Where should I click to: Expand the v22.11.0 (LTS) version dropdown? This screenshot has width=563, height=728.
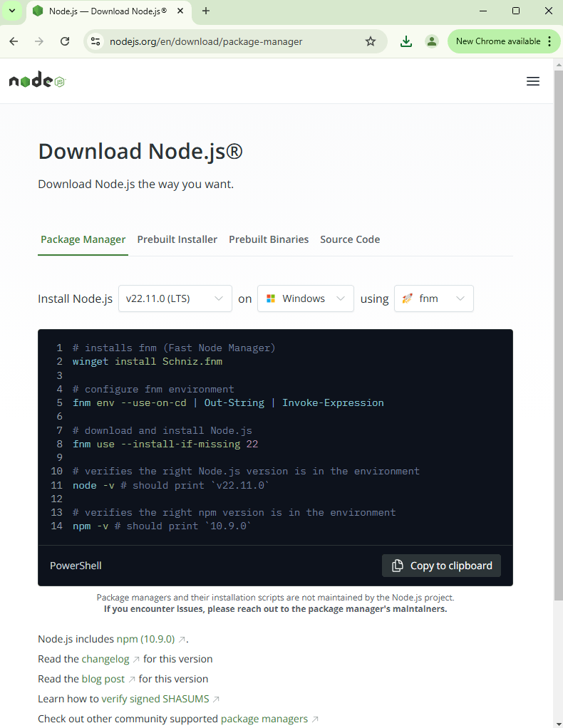[x=175, y=298]
